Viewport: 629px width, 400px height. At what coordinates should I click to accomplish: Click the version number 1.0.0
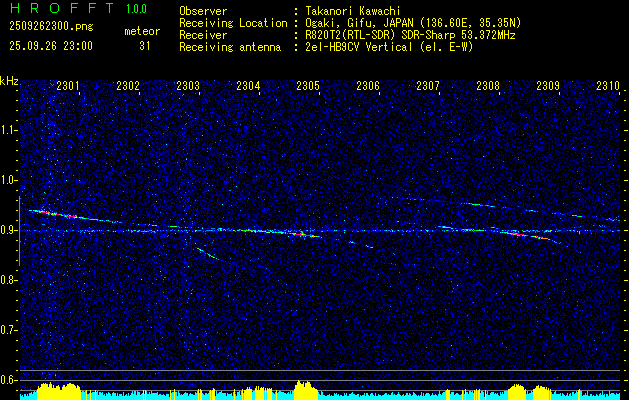[136, 9]
